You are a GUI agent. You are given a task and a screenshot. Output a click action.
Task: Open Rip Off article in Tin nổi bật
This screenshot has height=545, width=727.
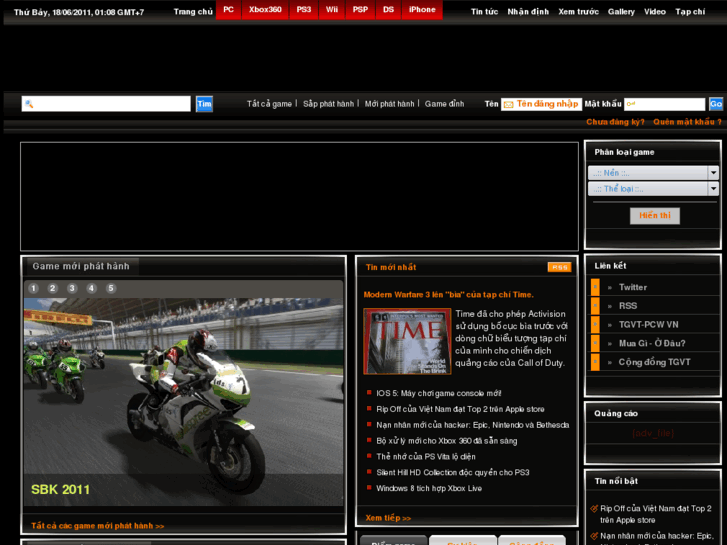click(656, 514)
